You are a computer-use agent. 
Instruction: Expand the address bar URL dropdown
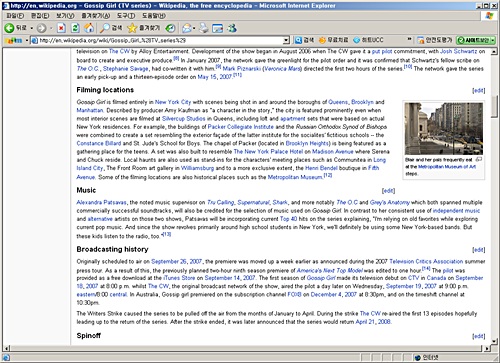click(286, 41)
